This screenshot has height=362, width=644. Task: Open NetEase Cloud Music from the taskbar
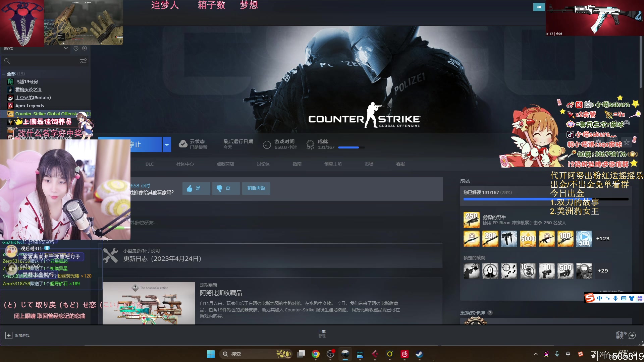[405, 354]
